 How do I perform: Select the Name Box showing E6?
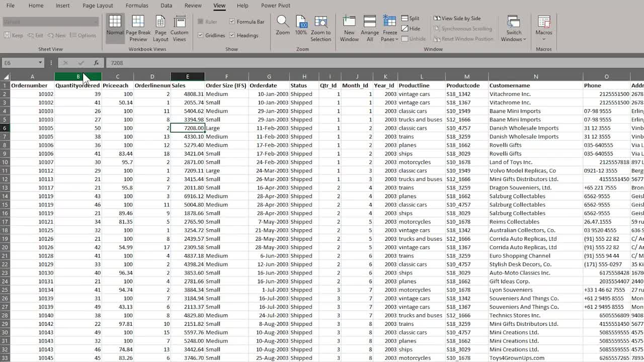coord(20,62)
